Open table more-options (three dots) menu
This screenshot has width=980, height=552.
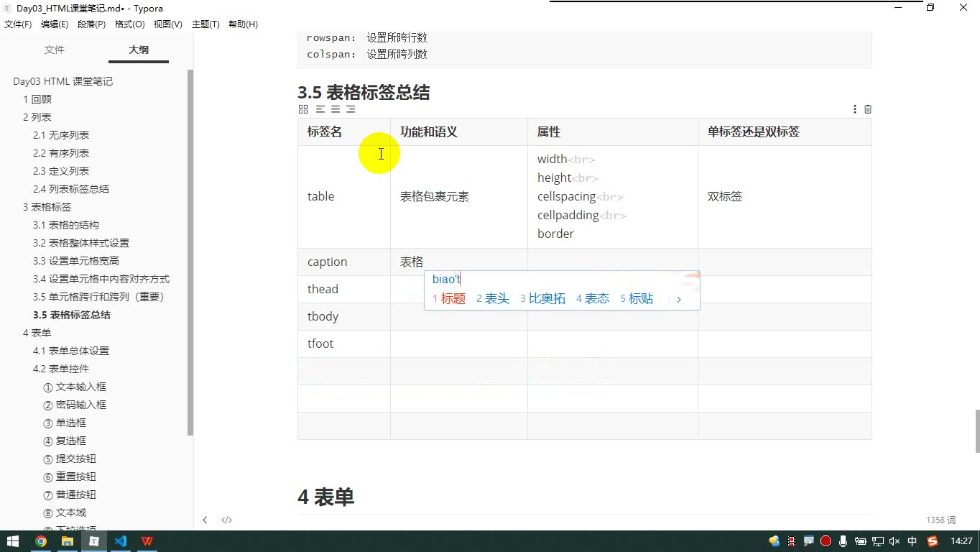[854, 109]
